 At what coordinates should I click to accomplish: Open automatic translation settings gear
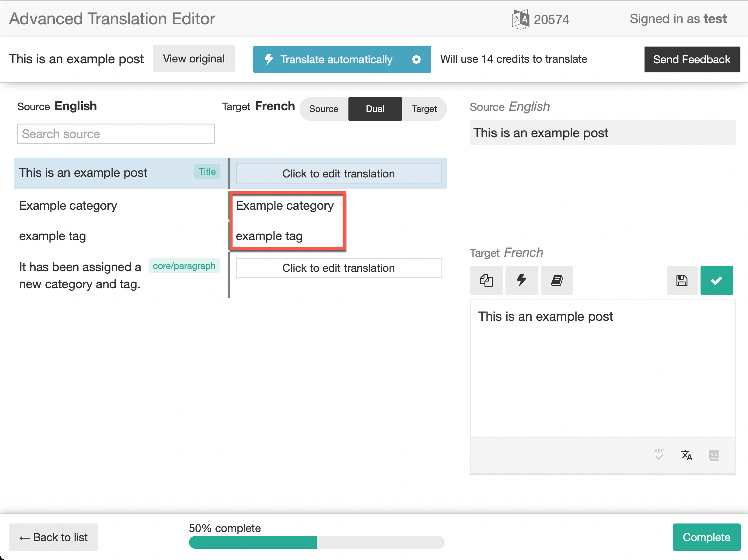click(x=416, y=60)
